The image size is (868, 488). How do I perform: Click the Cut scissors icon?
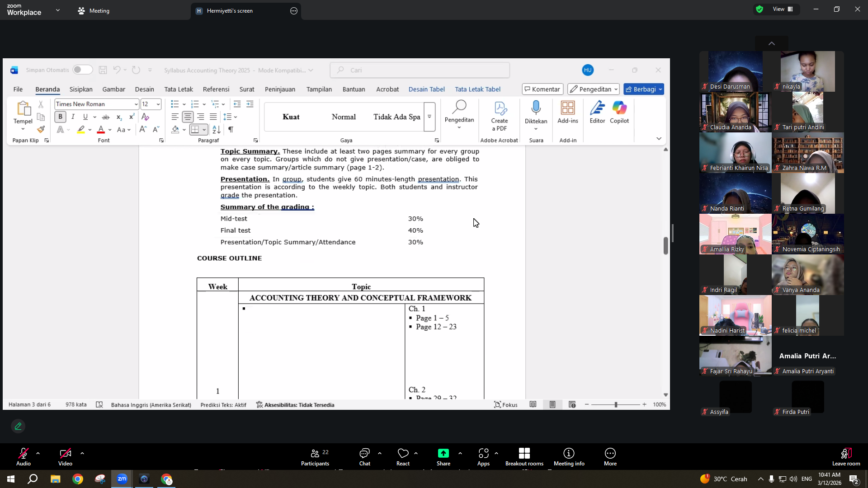pos(41,104)
